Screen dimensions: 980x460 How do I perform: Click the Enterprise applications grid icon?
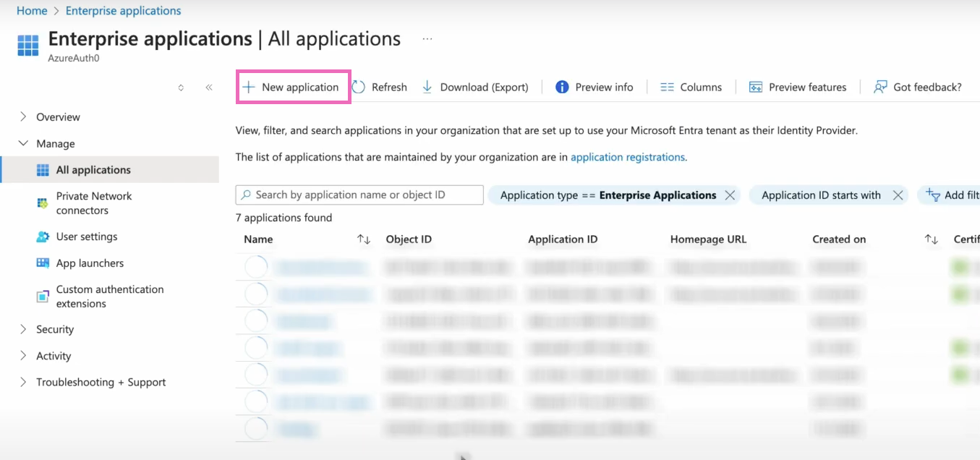(28, 44)
